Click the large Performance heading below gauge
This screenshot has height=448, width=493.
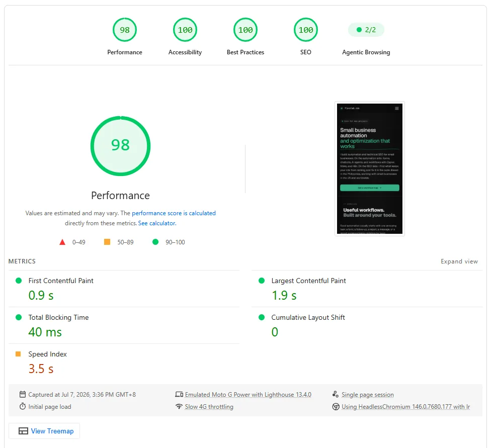120,196
